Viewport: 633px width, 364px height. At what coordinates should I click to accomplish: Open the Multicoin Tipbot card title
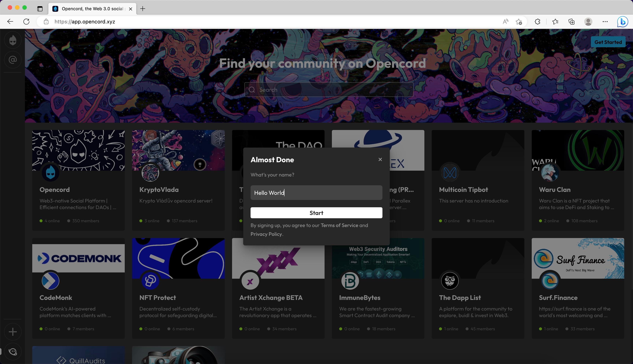463,190
